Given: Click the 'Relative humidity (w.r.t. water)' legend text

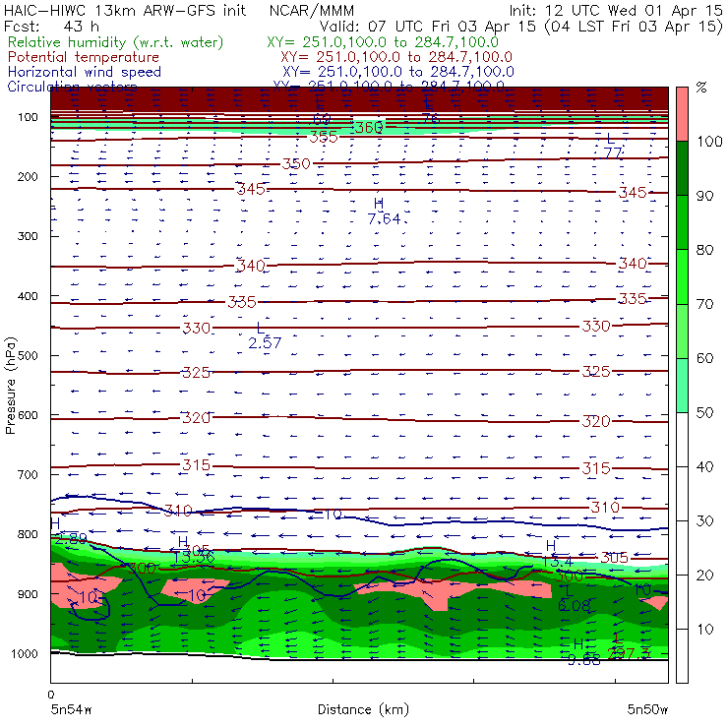Looking at the screenshot, I should pos(116,42).
